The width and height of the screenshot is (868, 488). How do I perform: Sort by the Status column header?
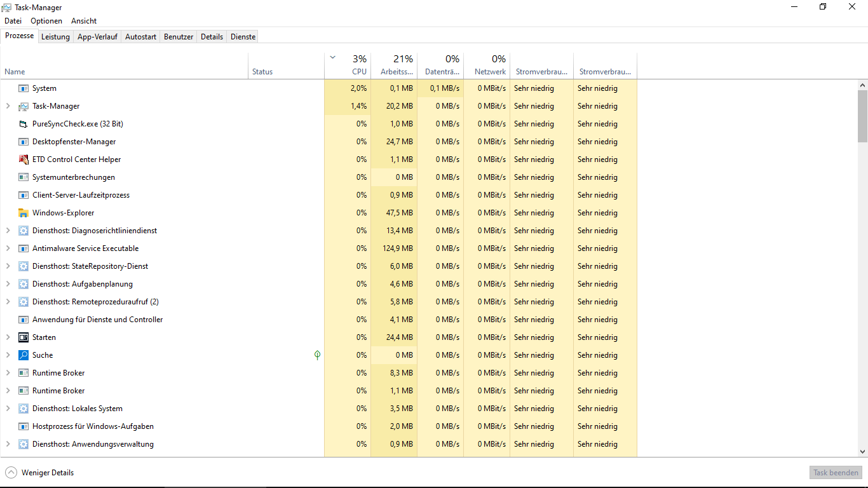coord(286,65)
